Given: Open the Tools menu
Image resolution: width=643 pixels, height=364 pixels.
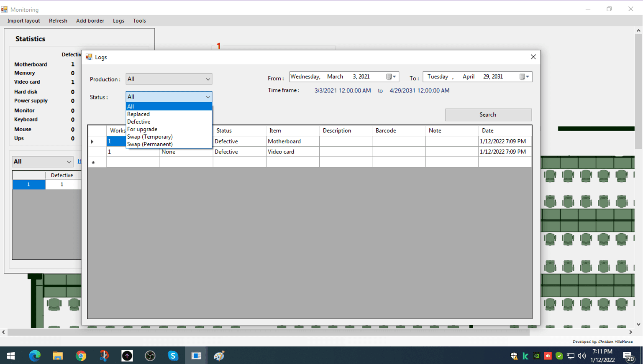Looking at the screenshot, I should 139,20.
